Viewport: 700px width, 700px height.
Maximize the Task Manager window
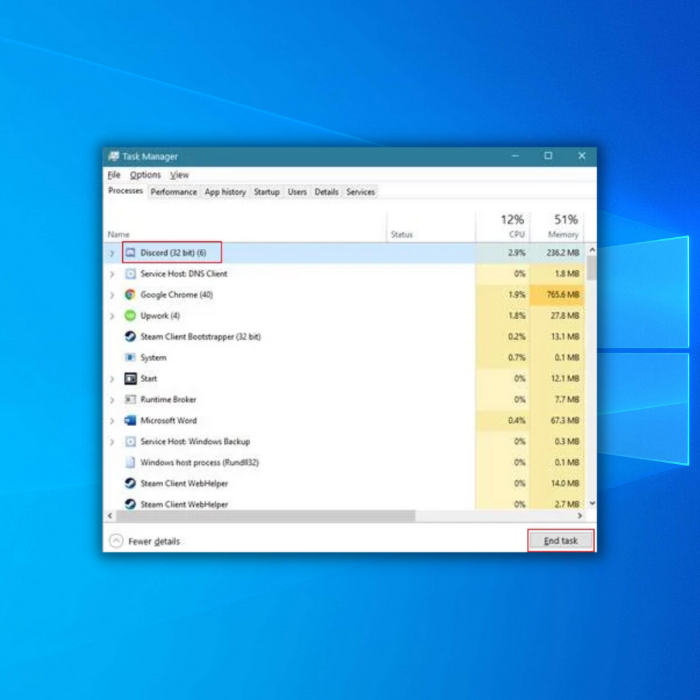click(548, 156)
